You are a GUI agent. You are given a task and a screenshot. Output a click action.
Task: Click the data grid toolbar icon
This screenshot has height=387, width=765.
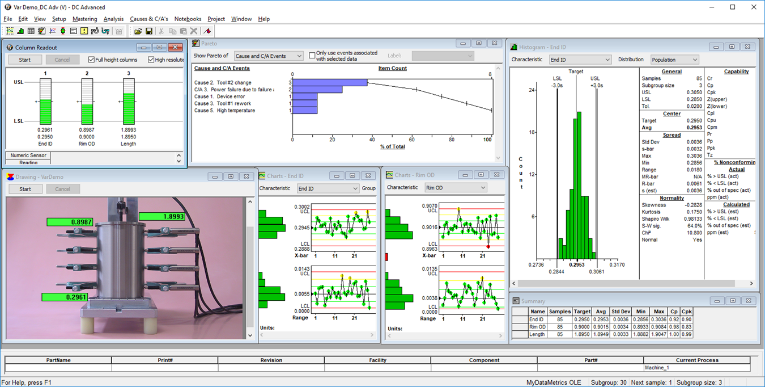click(31, 31)
